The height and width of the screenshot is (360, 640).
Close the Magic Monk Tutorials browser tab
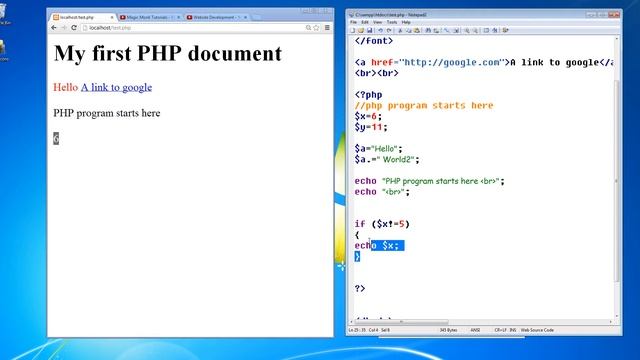click(x=178, y=18)
